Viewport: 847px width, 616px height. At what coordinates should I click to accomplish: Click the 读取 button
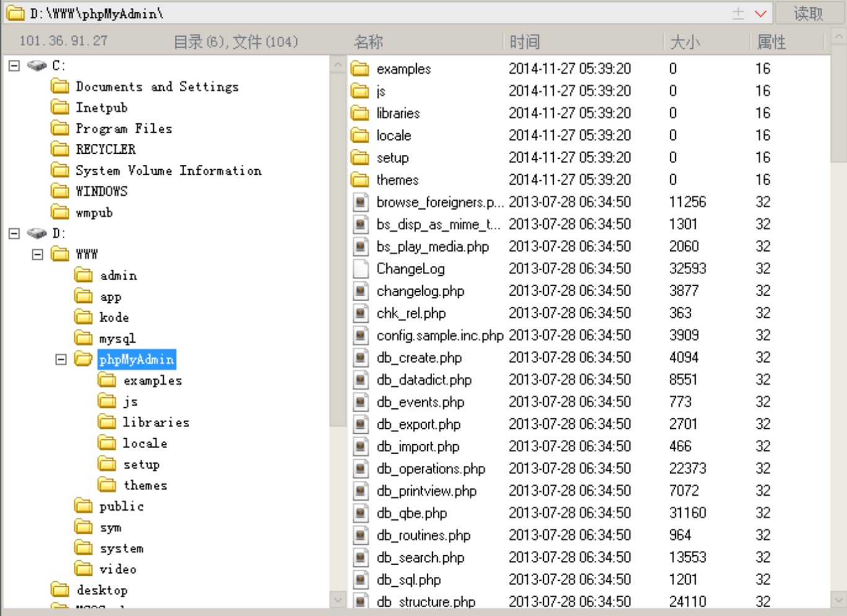(809, 13)
